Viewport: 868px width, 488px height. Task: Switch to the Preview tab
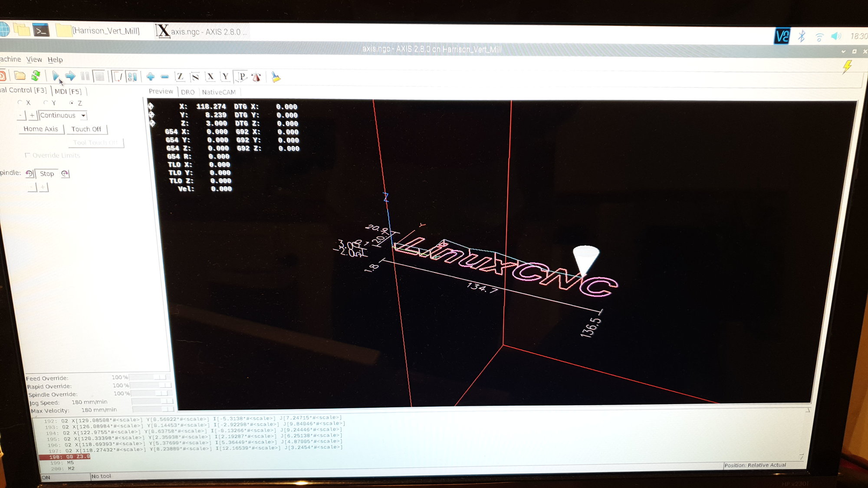pos(161,92)
